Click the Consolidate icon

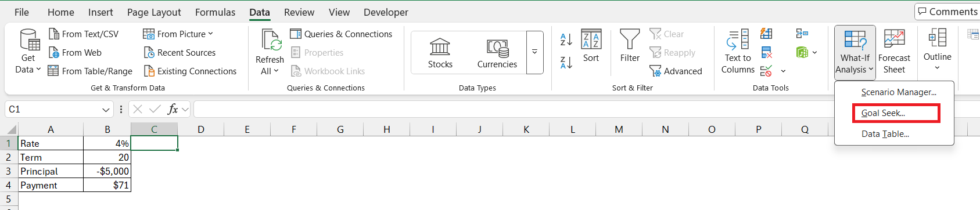(802, 34)
